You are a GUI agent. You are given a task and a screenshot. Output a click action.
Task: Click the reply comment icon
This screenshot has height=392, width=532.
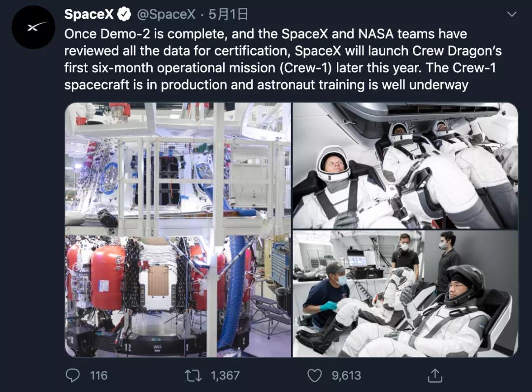pos(72,375)
